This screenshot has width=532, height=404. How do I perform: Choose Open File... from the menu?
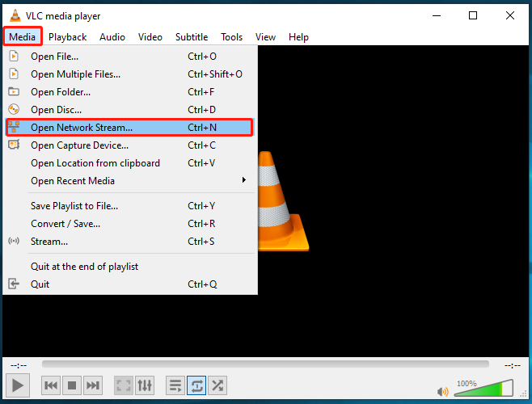[x=130, y=57]
